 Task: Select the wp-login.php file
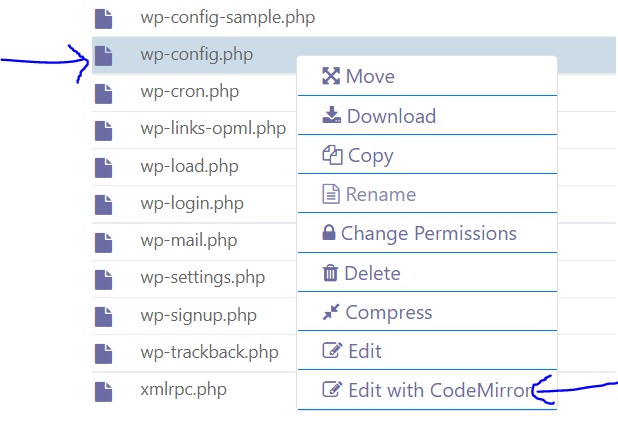(192, 203)
